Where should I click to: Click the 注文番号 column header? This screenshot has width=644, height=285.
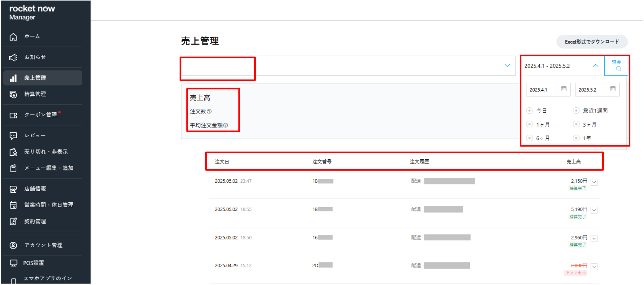pyautogui.click(x=322, y=162)
